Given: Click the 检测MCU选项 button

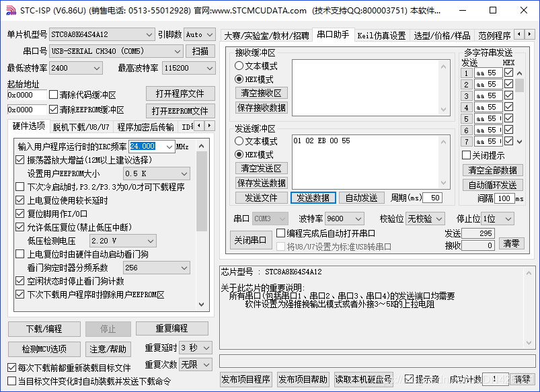Looking at the screenshot, I should click(44, 349).
